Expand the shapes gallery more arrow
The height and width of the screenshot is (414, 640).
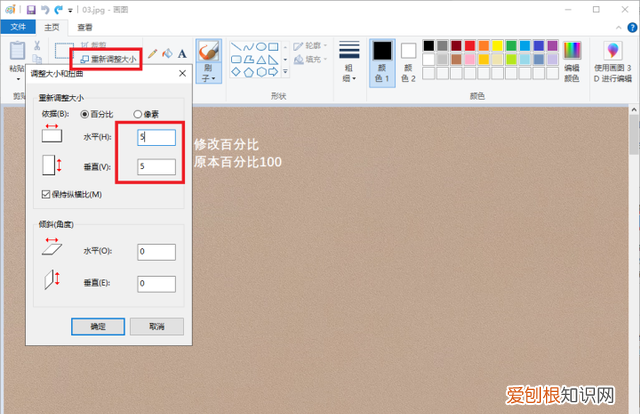[285, 72]
